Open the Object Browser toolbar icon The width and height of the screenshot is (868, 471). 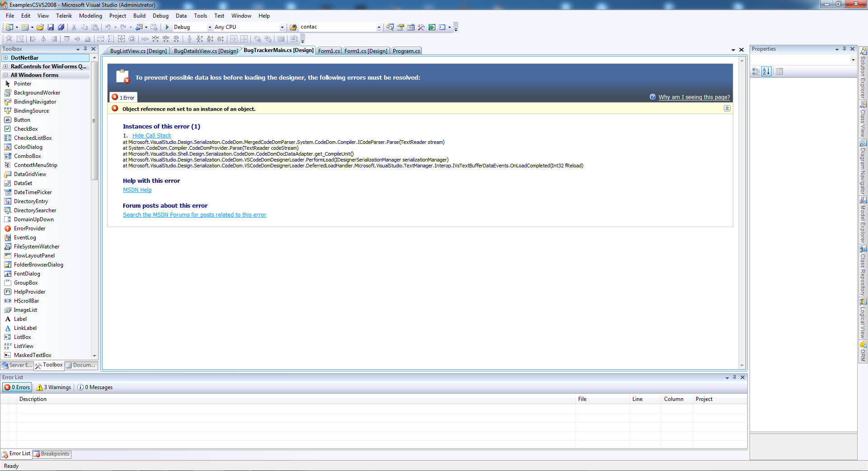pos(410,27)
